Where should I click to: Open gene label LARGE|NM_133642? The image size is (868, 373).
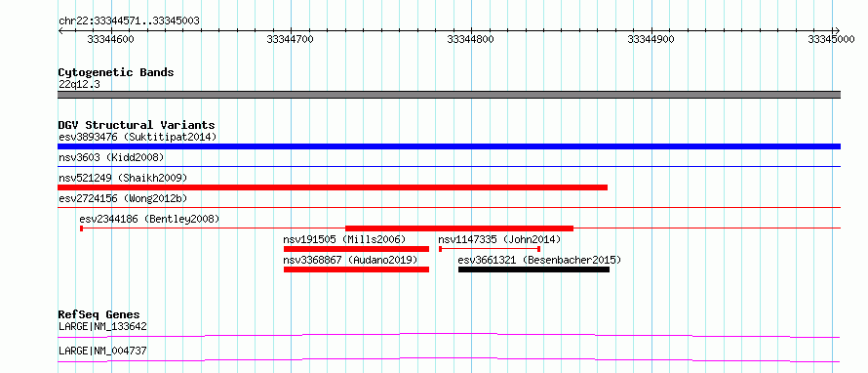point(103,326)
